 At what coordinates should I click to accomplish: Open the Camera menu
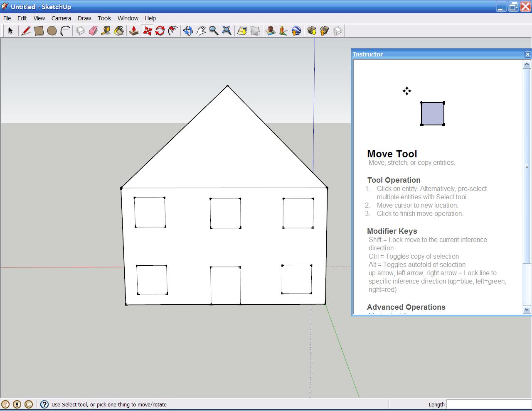(x=61, y=18)
